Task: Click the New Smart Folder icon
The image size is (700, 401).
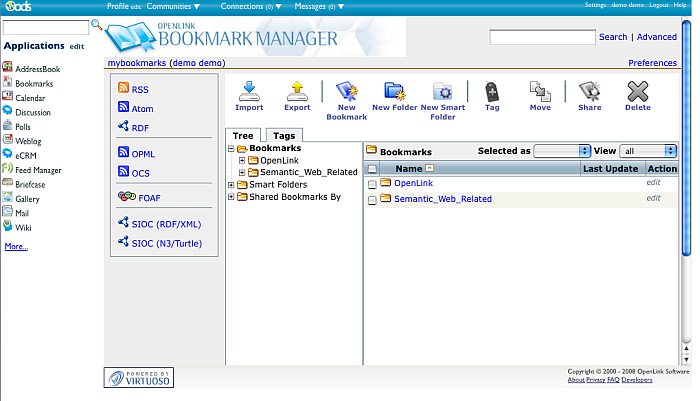Action: point(442,91)
